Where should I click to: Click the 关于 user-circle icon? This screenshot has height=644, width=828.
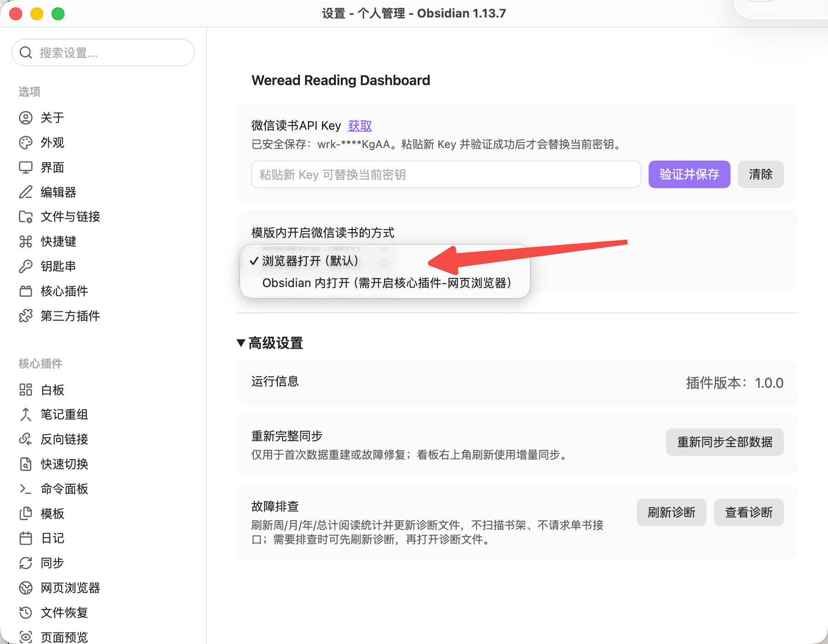tap(26, 118)
